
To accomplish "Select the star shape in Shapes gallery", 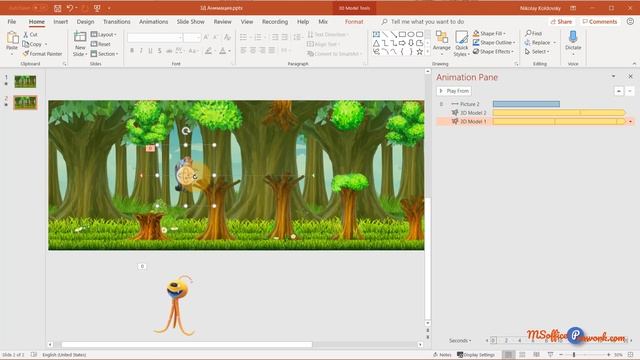I will tap(419, 52).
